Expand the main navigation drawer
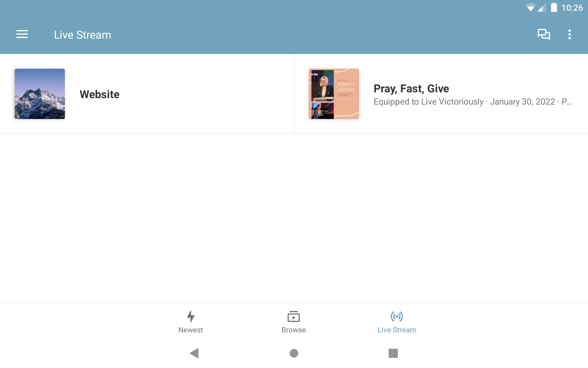 coord(22,34)
